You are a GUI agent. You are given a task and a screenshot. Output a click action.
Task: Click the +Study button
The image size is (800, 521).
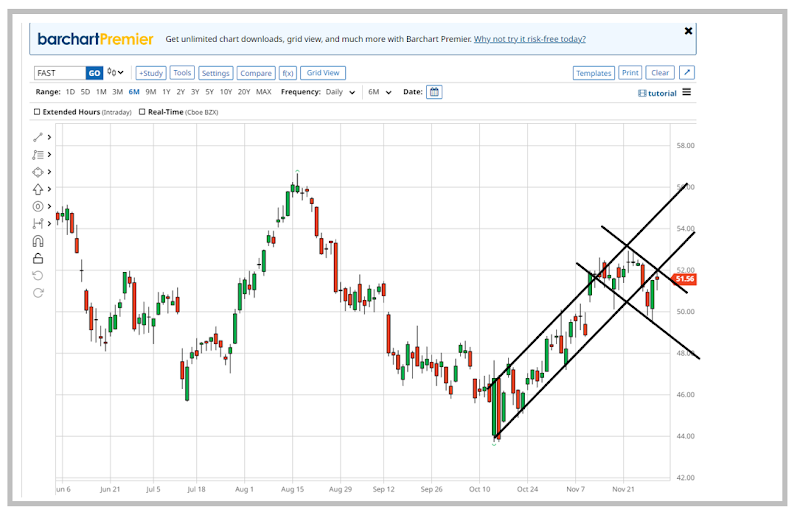[151, 73]
